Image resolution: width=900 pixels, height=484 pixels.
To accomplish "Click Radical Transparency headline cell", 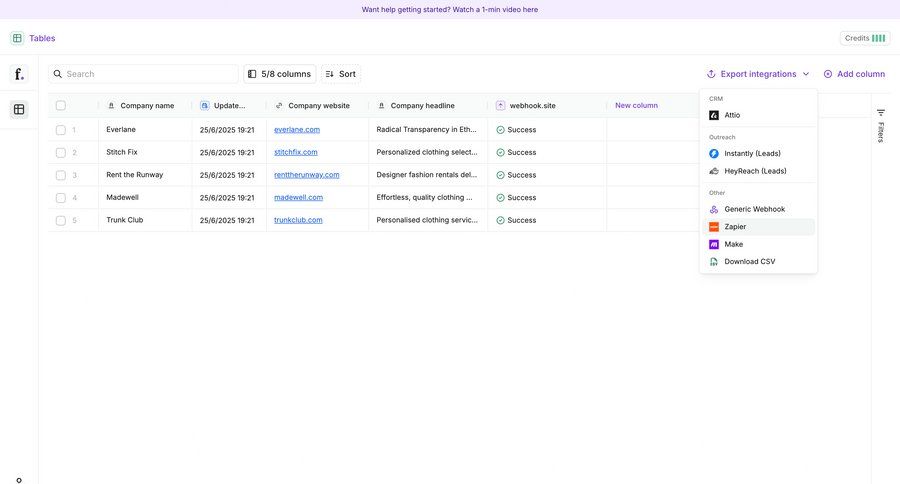I will point(428,130).
